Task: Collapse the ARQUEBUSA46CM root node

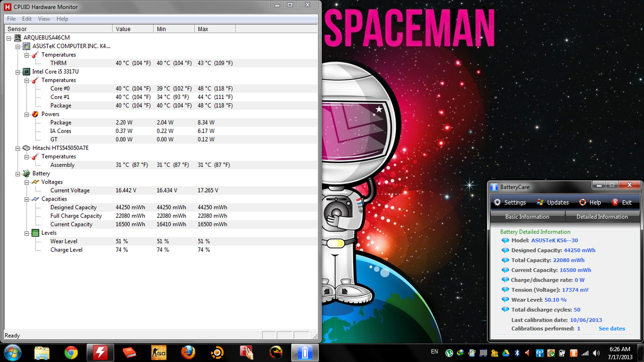Action: point(9,38)
